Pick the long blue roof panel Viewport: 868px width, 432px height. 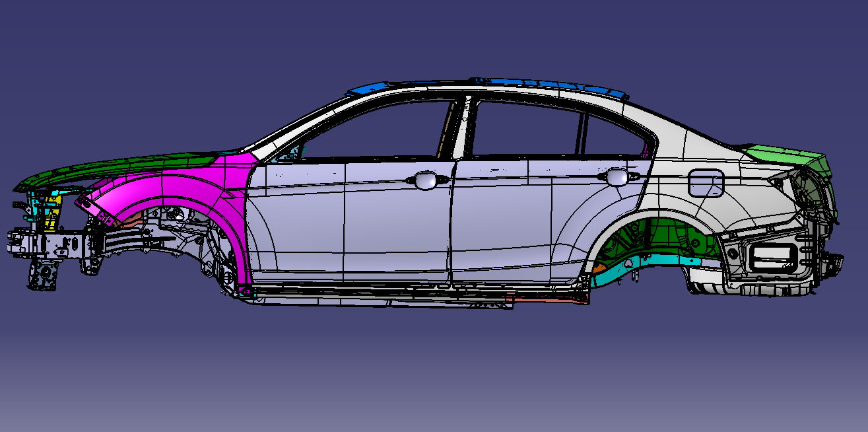tap(548, 85)
